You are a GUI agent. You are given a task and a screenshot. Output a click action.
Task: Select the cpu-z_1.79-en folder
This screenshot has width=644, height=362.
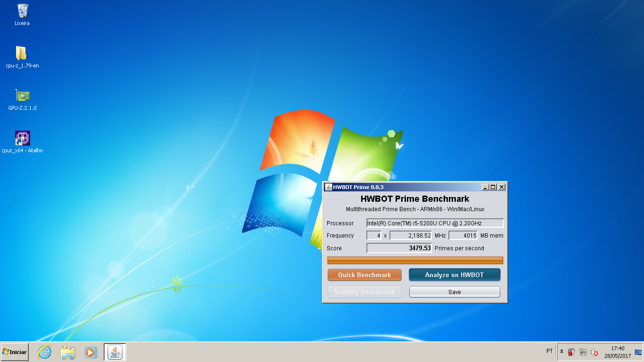tap(22, 57)
